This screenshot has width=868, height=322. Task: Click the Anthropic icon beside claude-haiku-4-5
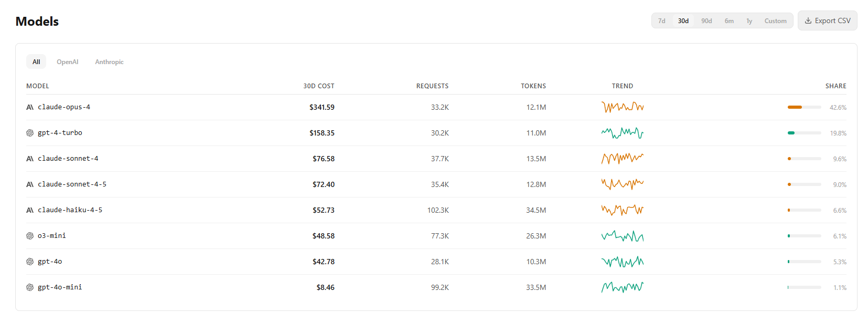[30, 210]
